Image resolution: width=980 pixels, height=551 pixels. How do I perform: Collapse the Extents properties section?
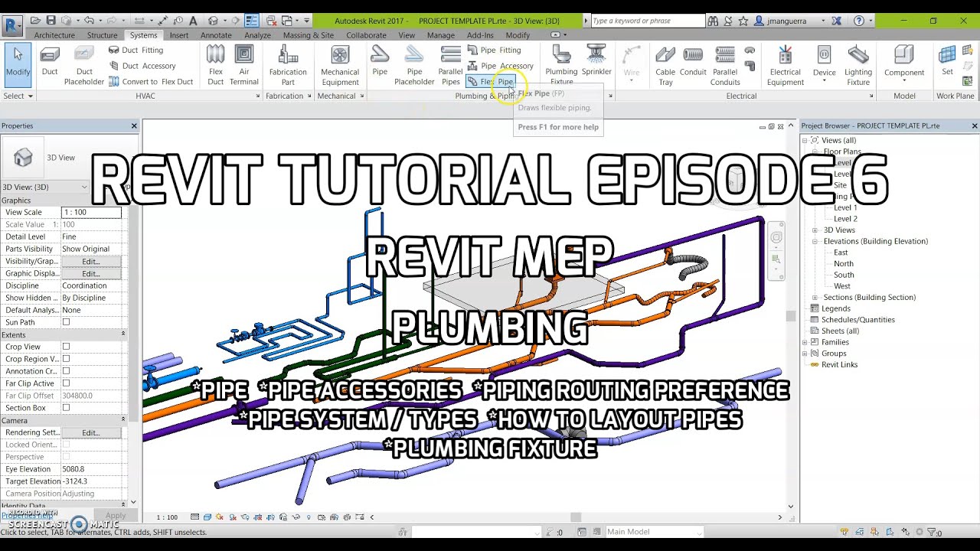(x=123, y=334)
